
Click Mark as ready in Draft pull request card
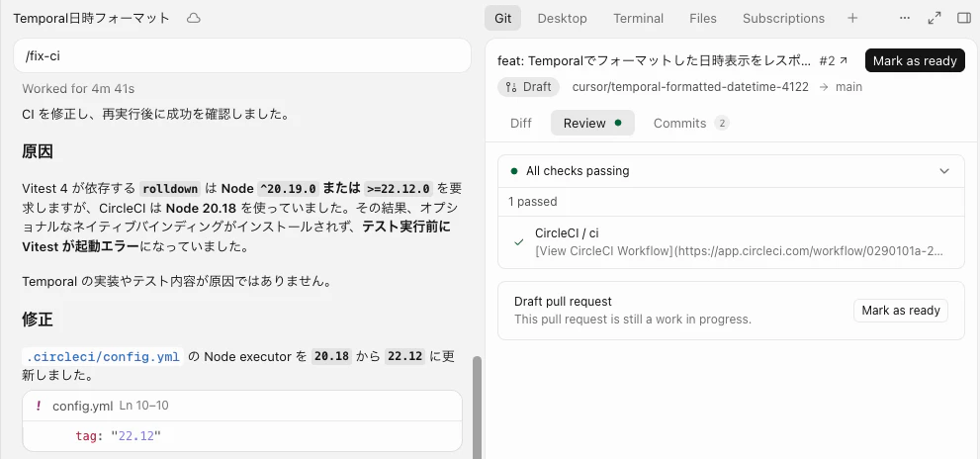coord(901,311)
